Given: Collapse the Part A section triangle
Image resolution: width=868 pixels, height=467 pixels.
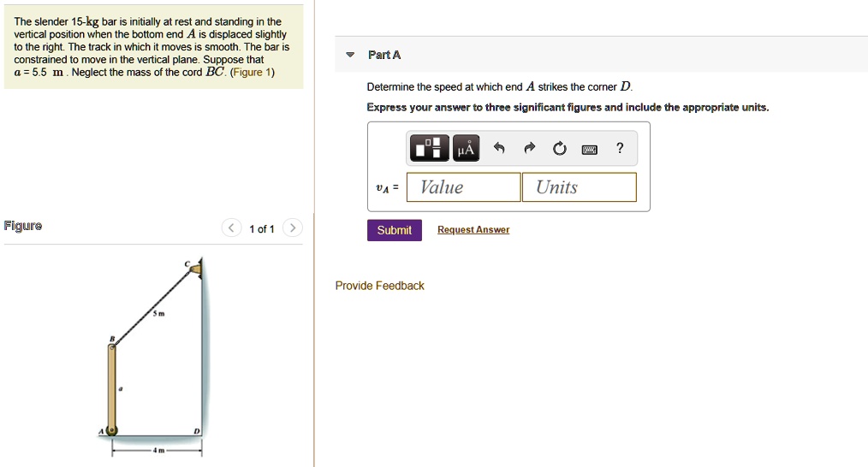Looking at the screenshot, I should coord(349,56).
